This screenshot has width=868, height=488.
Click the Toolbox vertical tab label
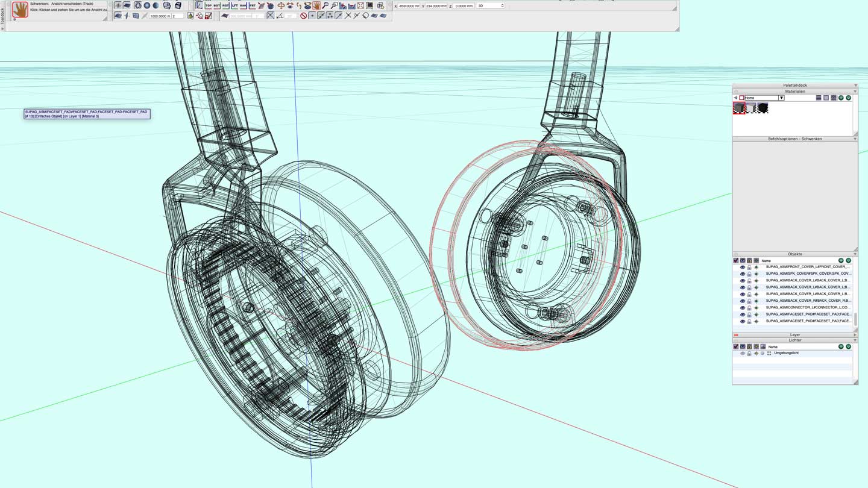tap(2, 15)
